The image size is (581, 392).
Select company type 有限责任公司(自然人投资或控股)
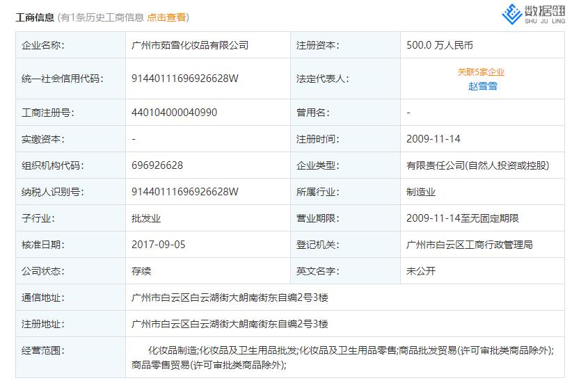coord(477,165)
